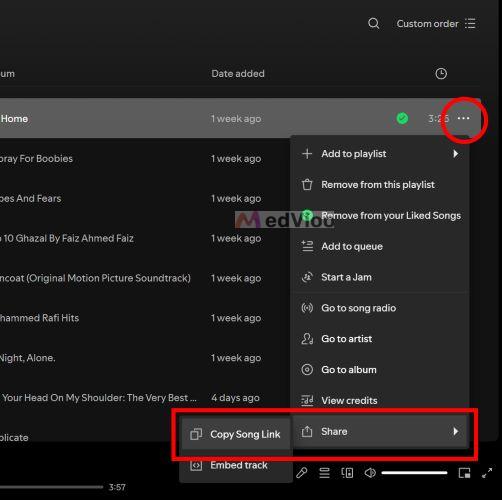Open the three-dot more options on Home row
The width and height of the screenshot is (502, 500).
(463, 118)
